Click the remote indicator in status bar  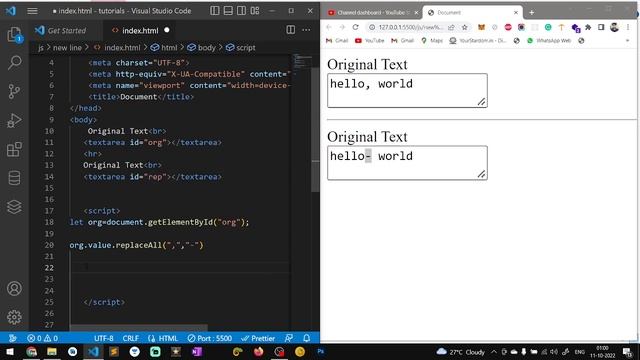(x=13, y=338)
